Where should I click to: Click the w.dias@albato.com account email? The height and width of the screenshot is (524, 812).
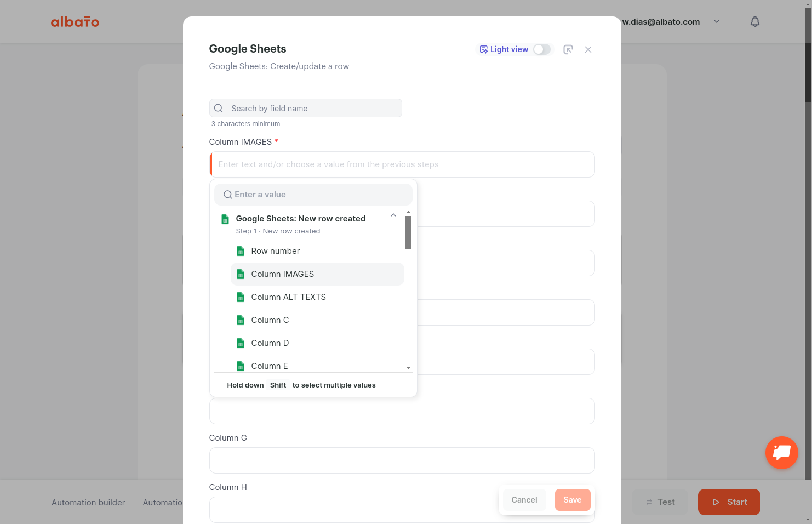[661, 22]
